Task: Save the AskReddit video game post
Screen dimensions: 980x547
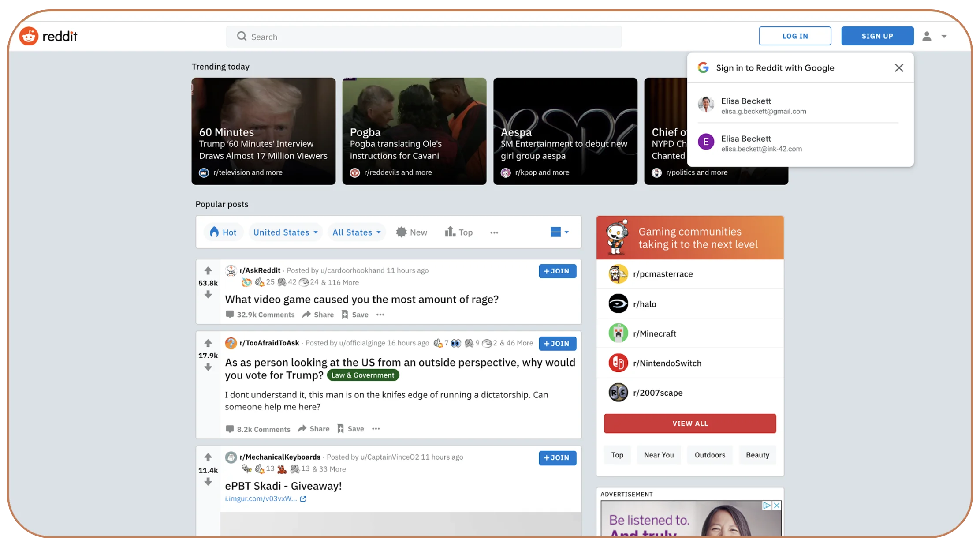Action: coord(355,315)
